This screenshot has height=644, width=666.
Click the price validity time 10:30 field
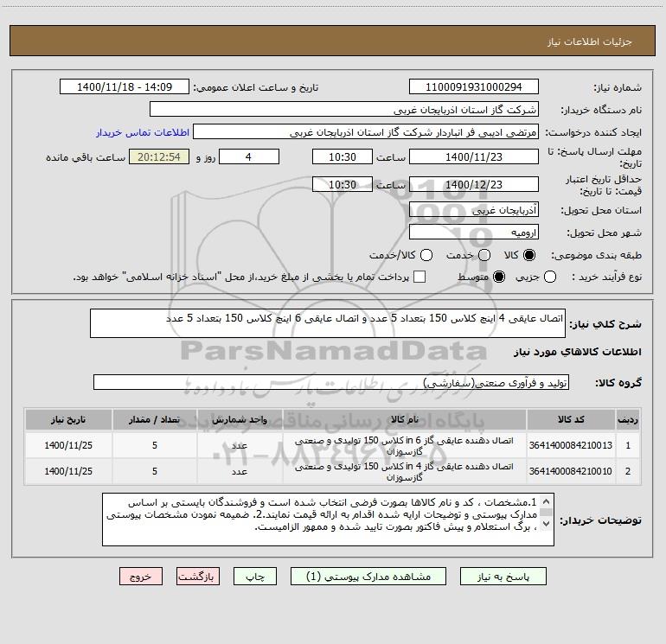343,184
